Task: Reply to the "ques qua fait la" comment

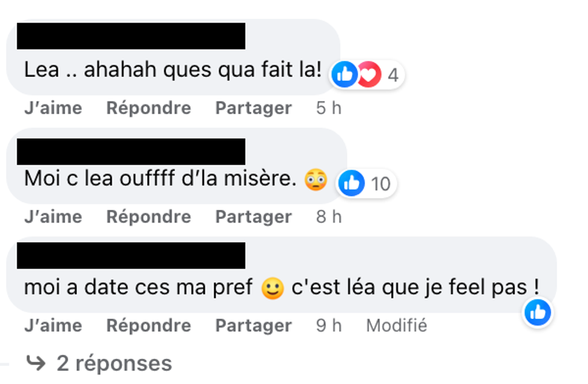Action: point(148,108)
